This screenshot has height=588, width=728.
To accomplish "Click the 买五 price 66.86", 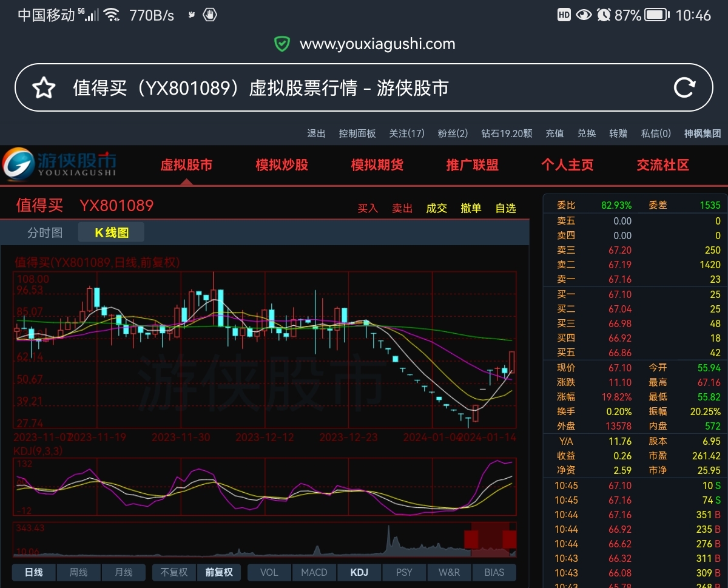I will tap(620, 353).
